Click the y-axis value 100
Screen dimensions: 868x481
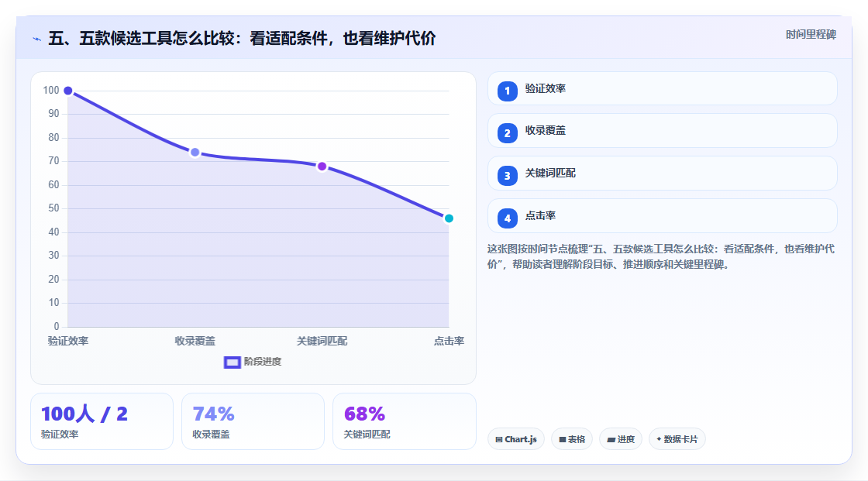(51, 90)
